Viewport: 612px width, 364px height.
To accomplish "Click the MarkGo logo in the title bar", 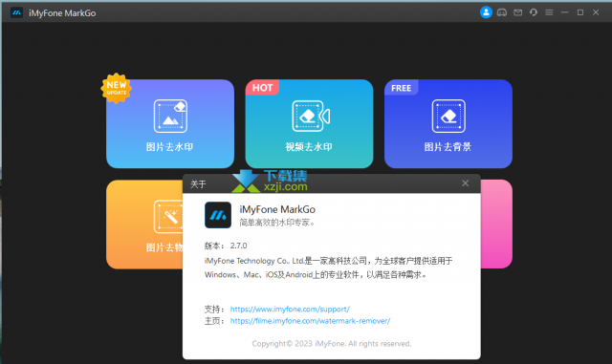I will click(16, 12).
